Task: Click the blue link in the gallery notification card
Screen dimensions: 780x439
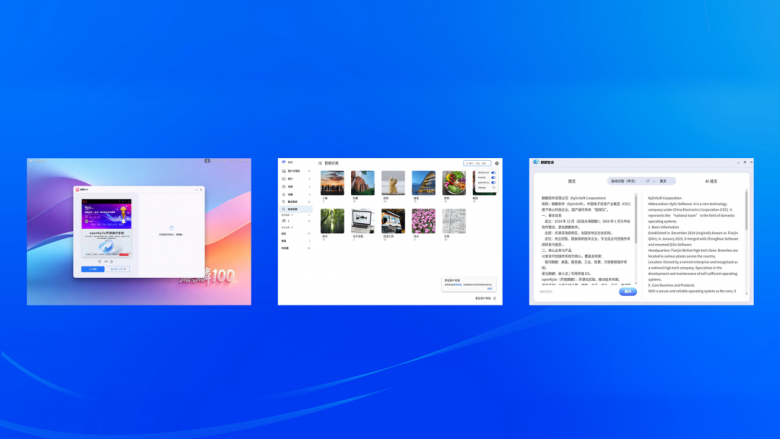Action: (x=490, y=288)
